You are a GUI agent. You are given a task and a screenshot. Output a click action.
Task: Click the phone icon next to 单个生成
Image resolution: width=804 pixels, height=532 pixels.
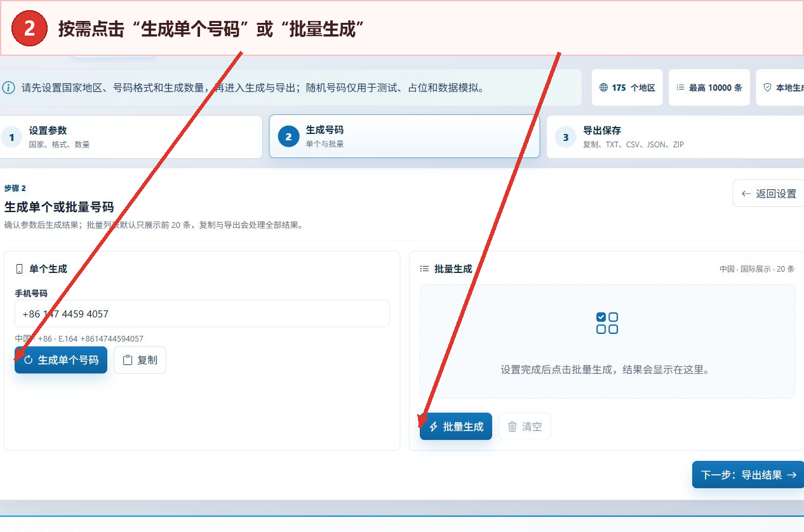(x=20, y=269)
